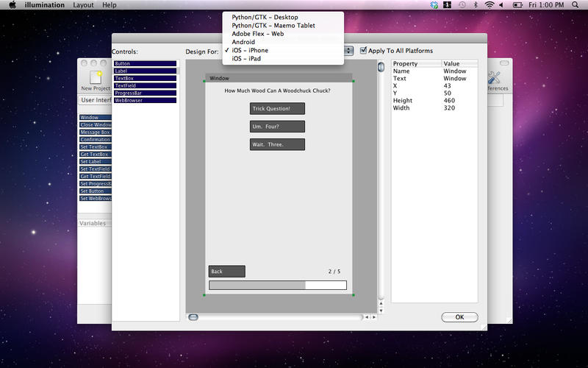Screen dimensions: 588x368
Task: Click the Wi-Fi status icon
Action: 490,5
